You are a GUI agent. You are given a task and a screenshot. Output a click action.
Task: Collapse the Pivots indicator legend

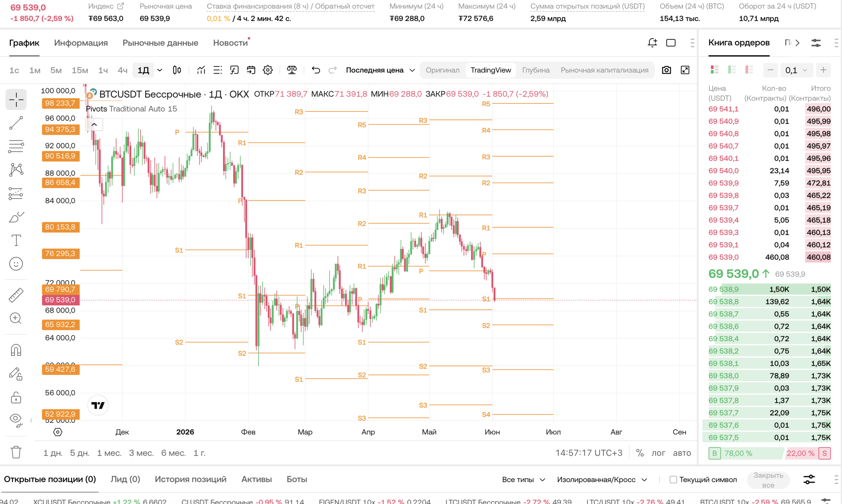[94, 125]
